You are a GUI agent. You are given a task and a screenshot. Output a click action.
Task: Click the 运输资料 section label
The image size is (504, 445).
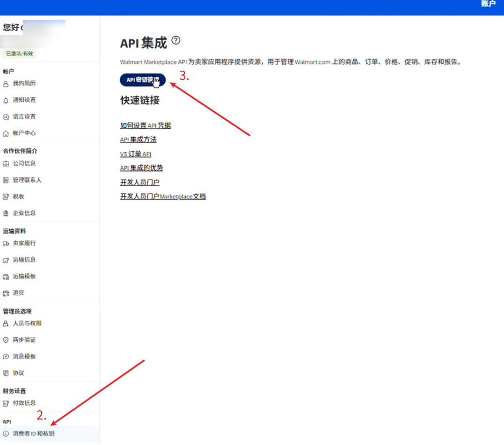(x=15, y=231)
